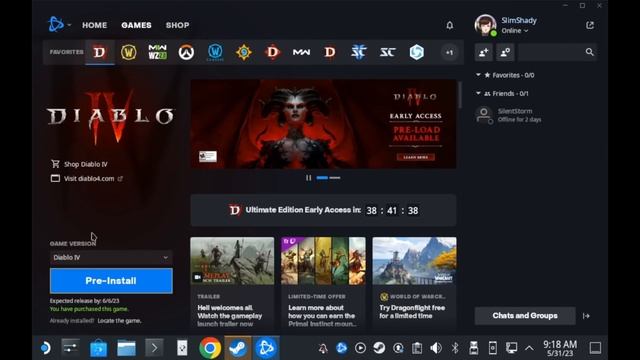Image resolution: width=640 pixels, height=360 pixels.
Task: Open World of Warcraft Classic icon
Action: (215, 52)
